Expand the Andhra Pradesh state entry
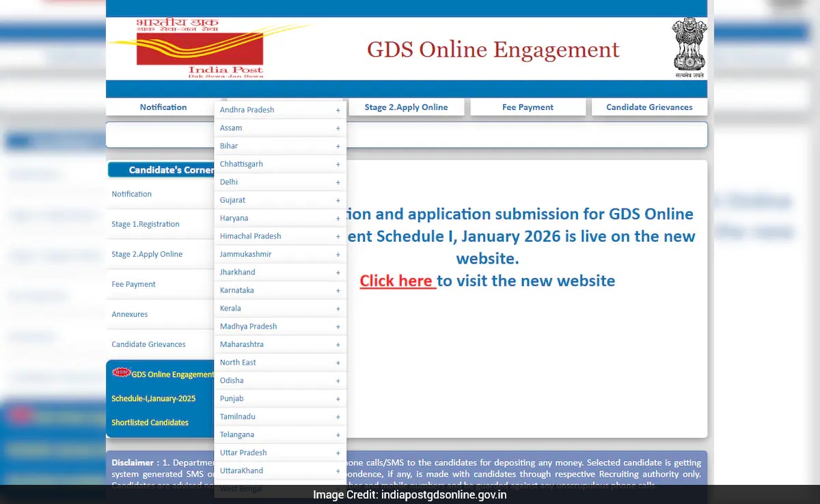Image resolution: width=820 pixels, height=504 pixels. [x=280, y=109]
